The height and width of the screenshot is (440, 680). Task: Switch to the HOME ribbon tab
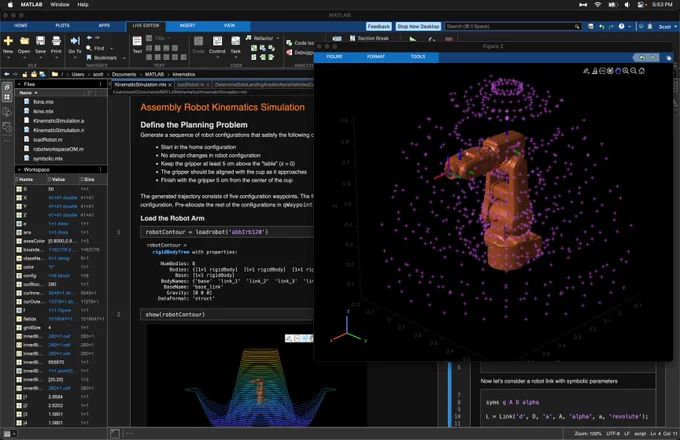20,26
